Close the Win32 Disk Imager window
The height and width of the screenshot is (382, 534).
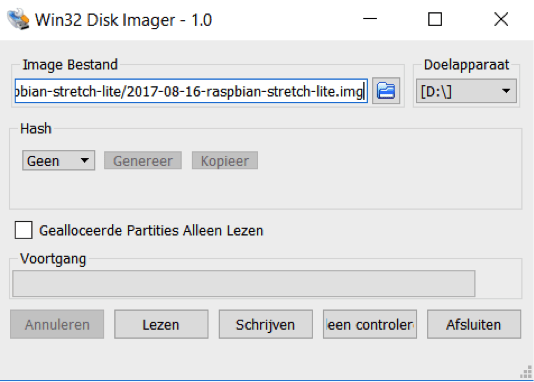tap(501, 19)
